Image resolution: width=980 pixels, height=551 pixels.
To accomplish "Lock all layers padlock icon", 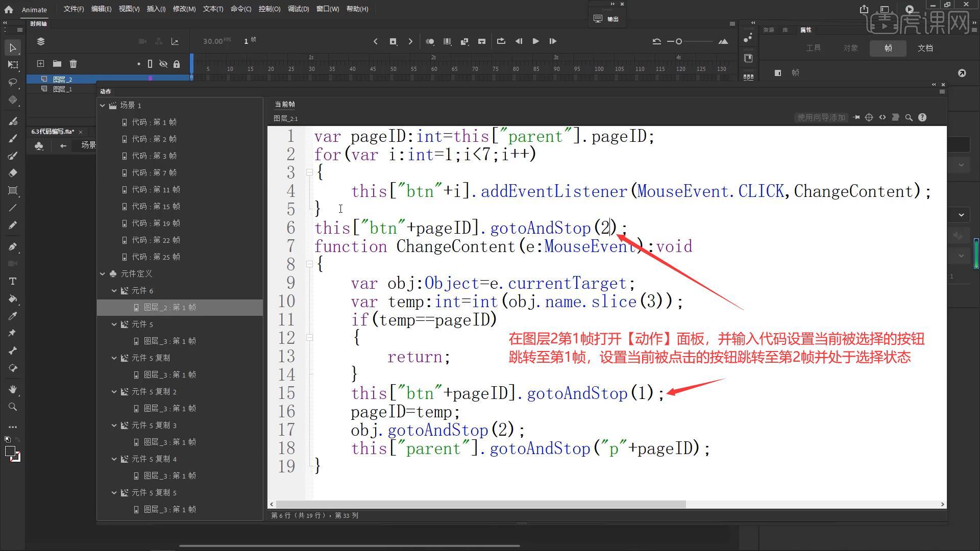I will pyautogui.click(x=177, y=64).
